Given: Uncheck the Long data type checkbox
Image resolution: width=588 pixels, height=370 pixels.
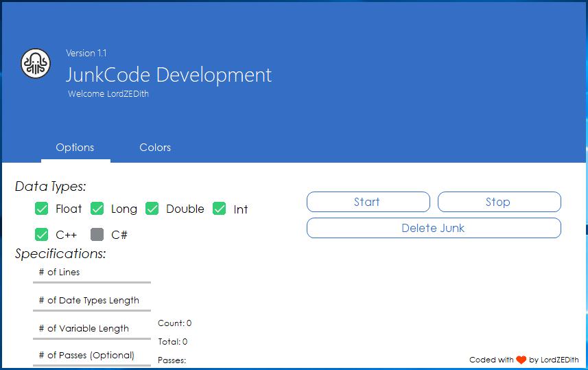Looking at the screenshot, I should coord(97,208).
